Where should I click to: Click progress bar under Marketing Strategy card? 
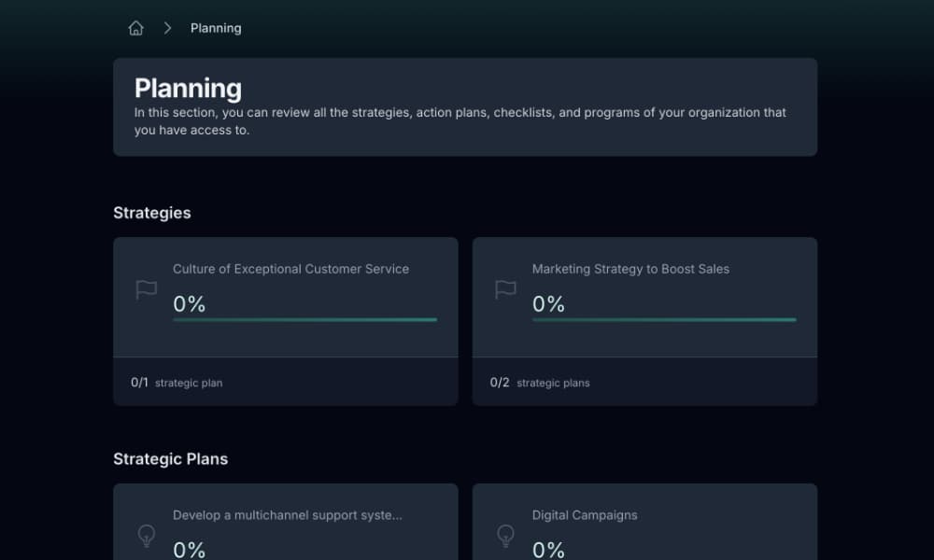click(x=664, y=319)
